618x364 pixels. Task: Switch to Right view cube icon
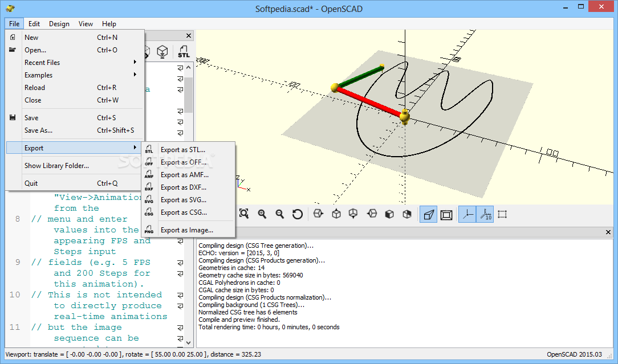point(318,214)
